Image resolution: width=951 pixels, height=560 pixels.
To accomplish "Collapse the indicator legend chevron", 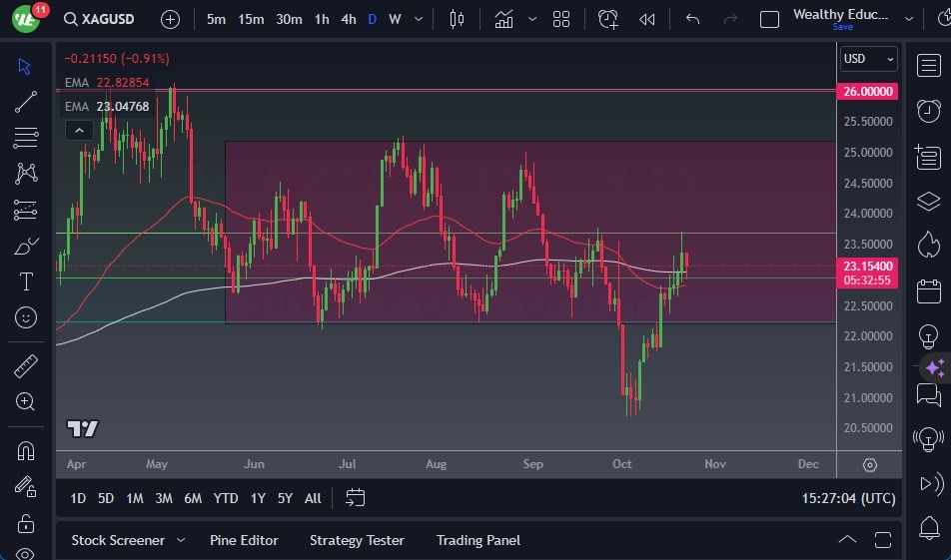I will (78, 130).
